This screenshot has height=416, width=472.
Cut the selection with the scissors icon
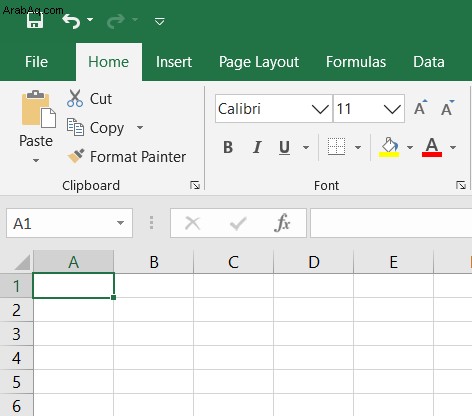click(x=75, y=98)
